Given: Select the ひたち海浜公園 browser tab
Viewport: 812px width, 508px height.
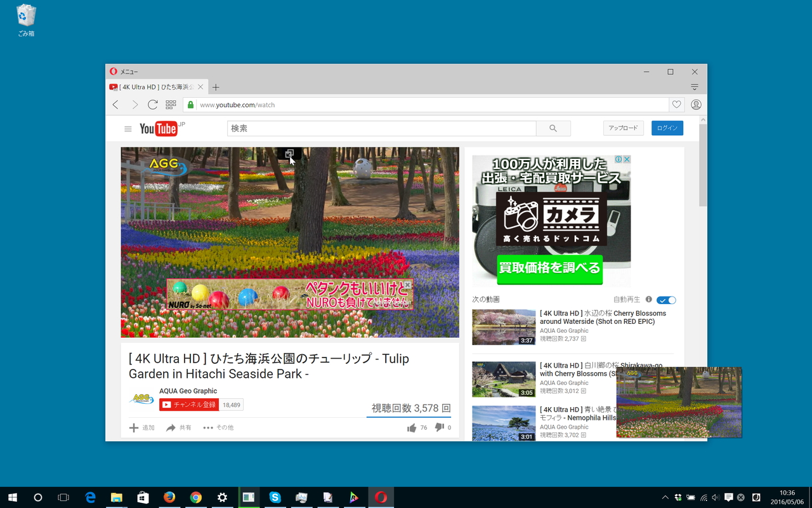Looking at the screenshot, I should click(155, 86).
